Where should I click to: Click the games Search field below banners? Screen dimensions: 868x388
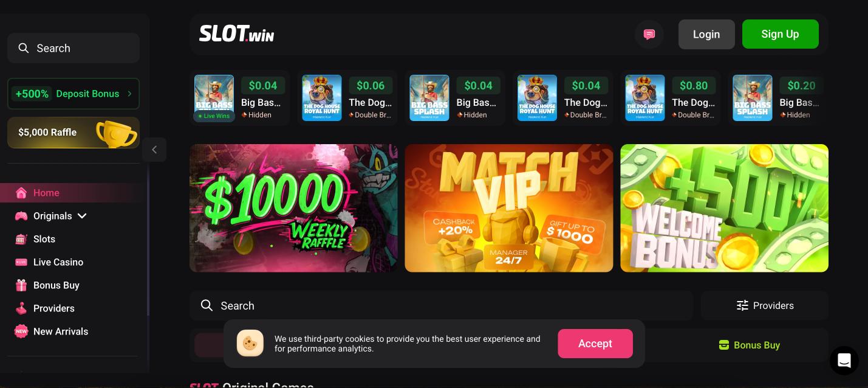(x=441, y=305)
